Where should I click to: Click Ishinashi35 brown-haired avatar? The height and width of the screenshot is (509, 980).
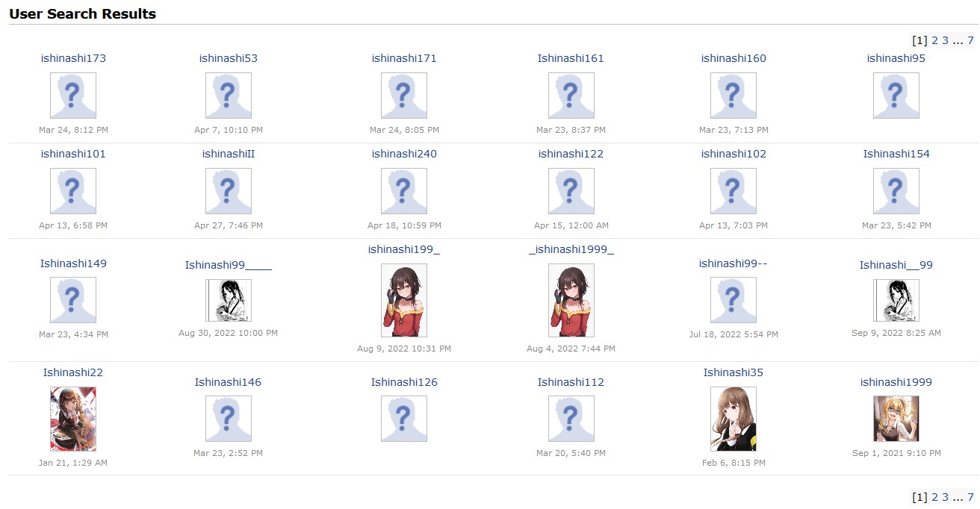pos(734,419)
